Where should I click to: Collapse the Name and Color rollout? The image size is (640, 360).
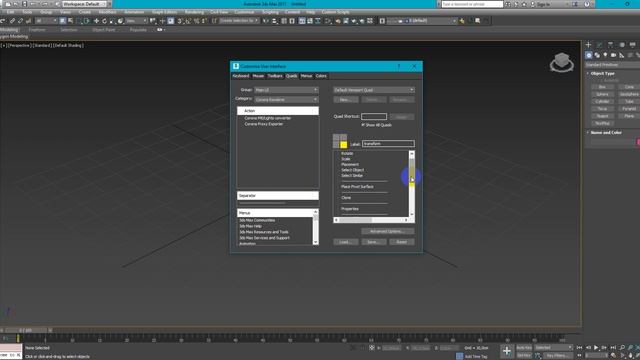[x=606, y=133]
